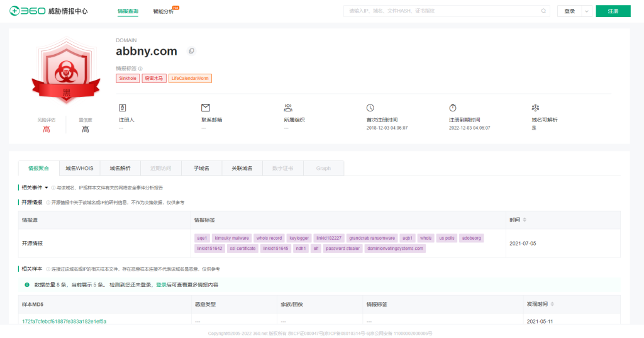Image resolution: width=644 pixels, height=338 pixels.
Task: Click the 登录 button
Action: point(569,11)
